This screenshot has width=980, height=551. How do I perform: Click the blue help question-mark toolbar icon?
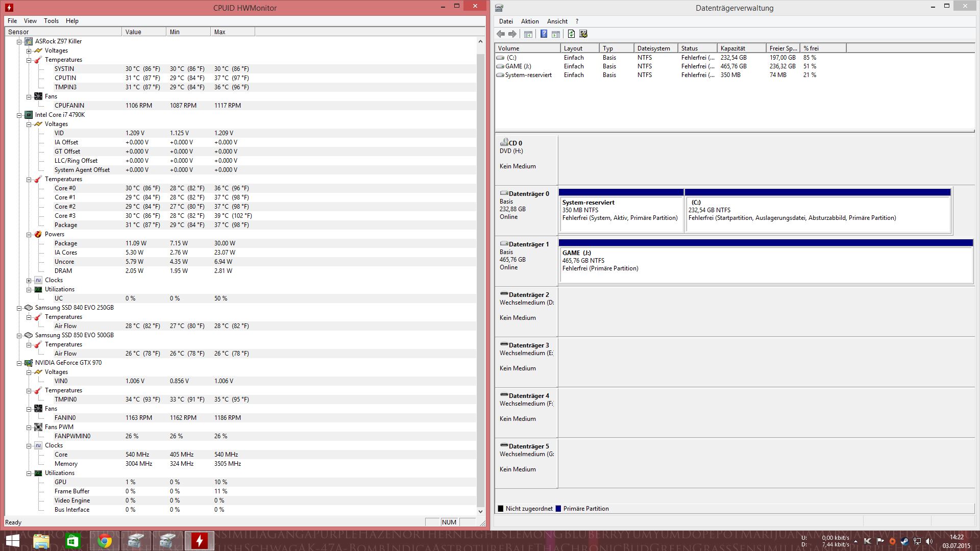coord(544,34)
